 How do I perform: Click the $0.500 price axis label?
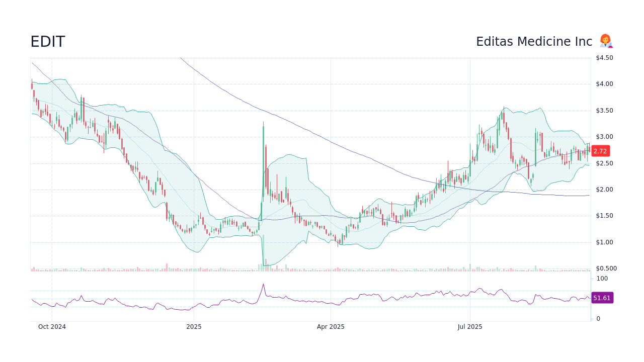tap(606, 268)
